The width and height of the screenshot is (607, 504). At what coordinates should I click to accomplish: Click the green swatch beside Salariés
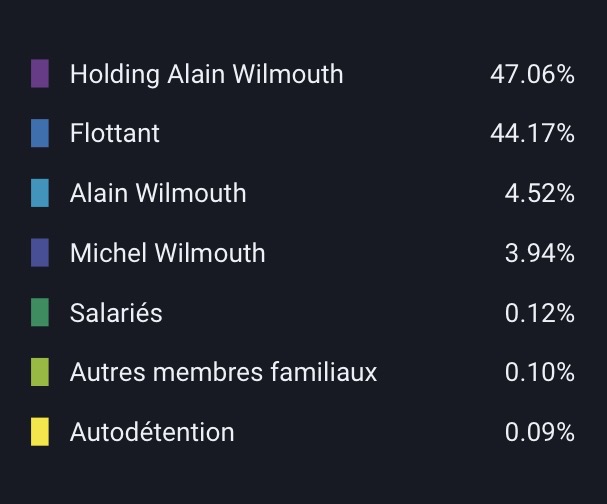[40, 313]
